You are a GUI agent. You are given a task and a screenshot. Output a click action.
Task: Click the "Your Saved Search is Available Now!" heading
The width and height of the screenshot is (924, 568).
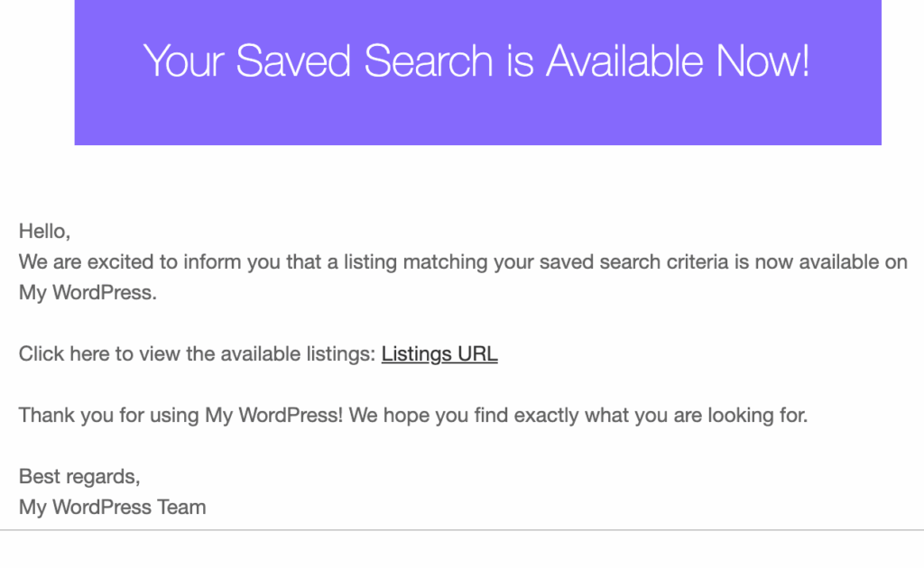[x=476, y=61]
